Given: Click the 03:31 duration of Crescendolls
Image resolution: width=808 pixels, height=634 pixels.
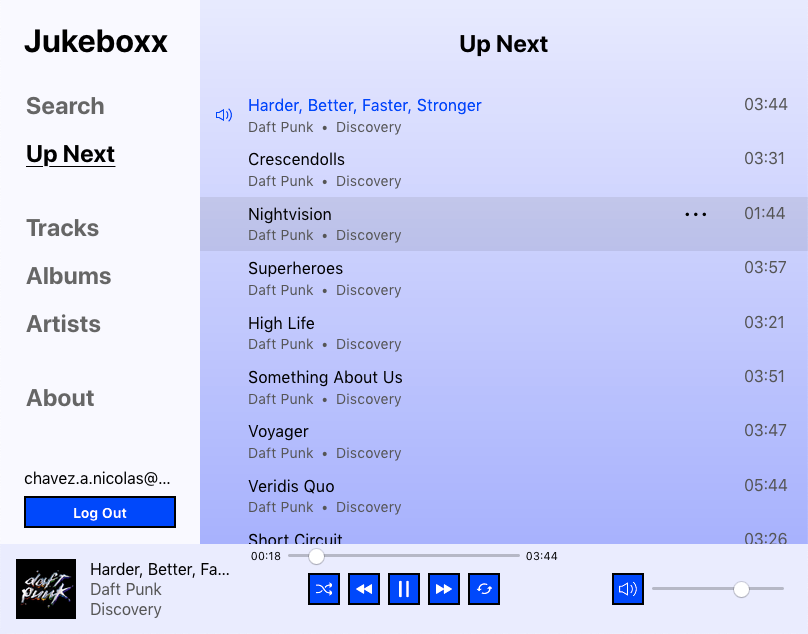Looking at the screenshot, I should click(x=765, y=158).
